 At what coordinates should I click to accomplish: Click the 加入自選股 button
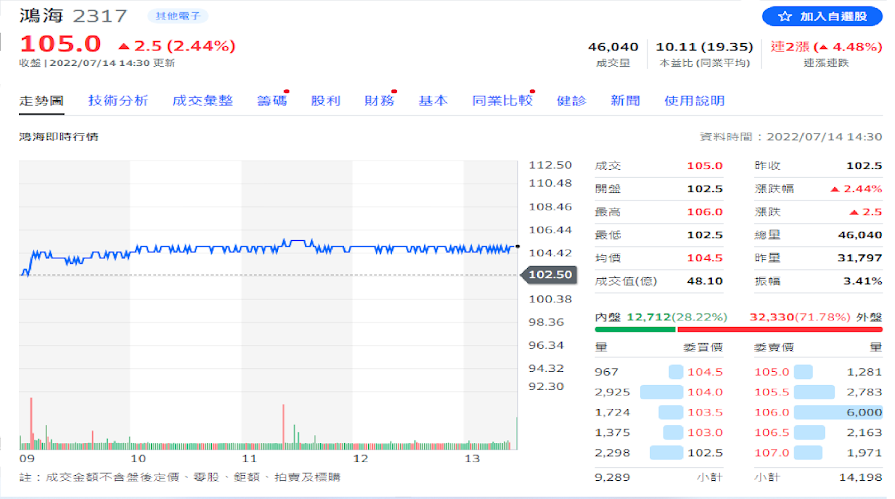pyautogui.click(x=822, y=17)
